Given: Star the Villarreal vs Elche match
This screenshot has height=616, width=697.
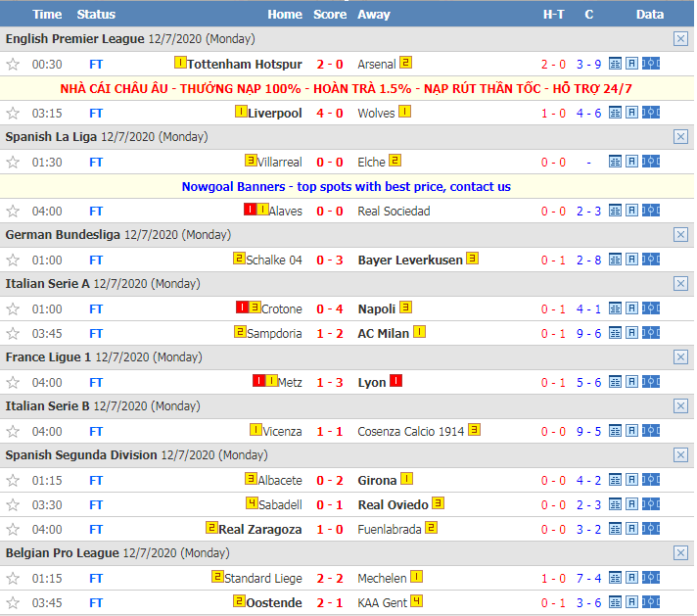Looking at the screenshot, I should pyautogui.click(x=13, y=163).
